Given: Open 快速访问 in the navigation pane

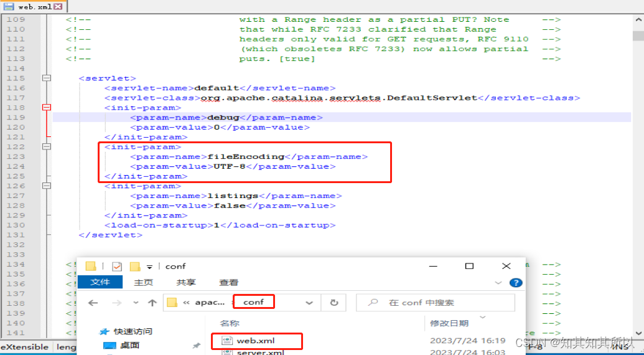Looking at the screenshot, I should [x=133, y=331].
